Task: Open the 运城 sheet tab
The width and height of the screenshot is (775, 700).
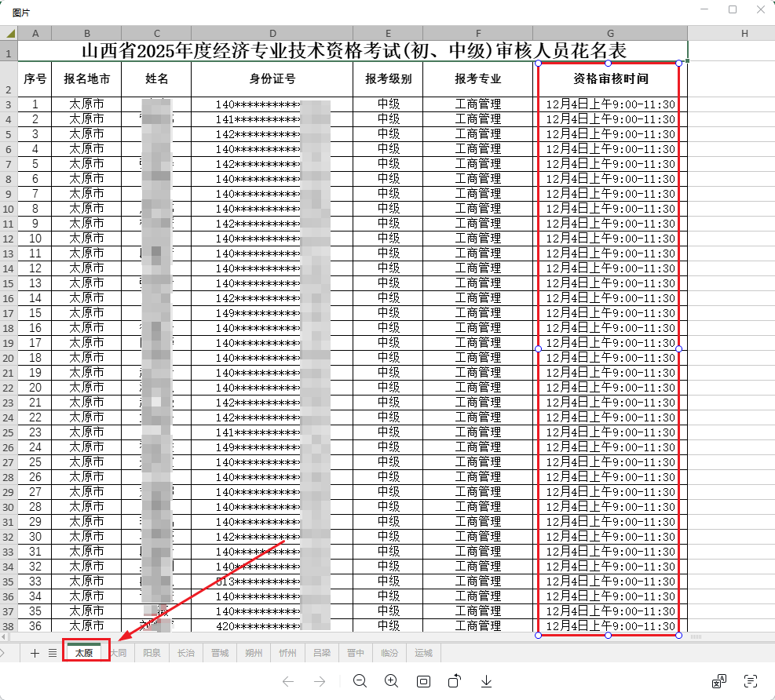Action: coord(424,653)
